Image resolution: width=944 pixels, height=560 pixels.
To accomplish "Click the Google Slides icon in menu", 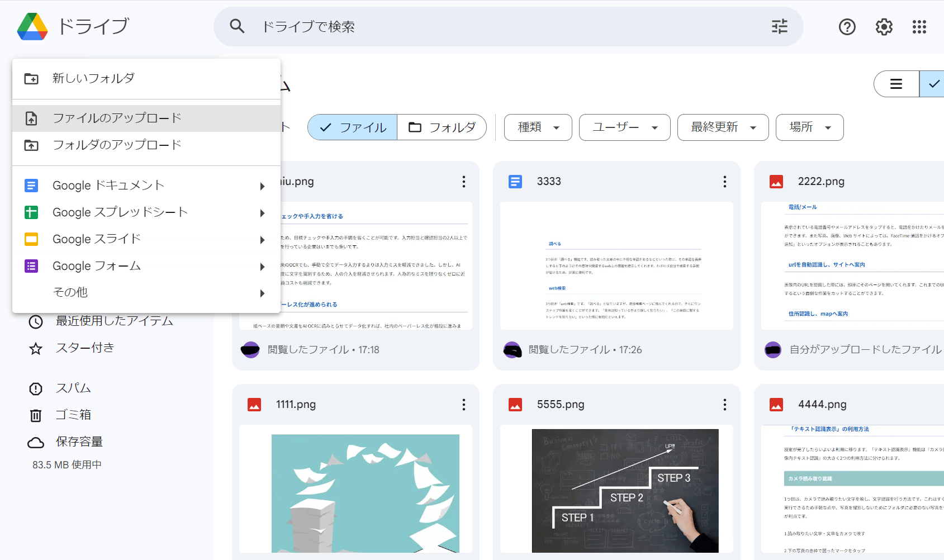I will click(31, 239).
